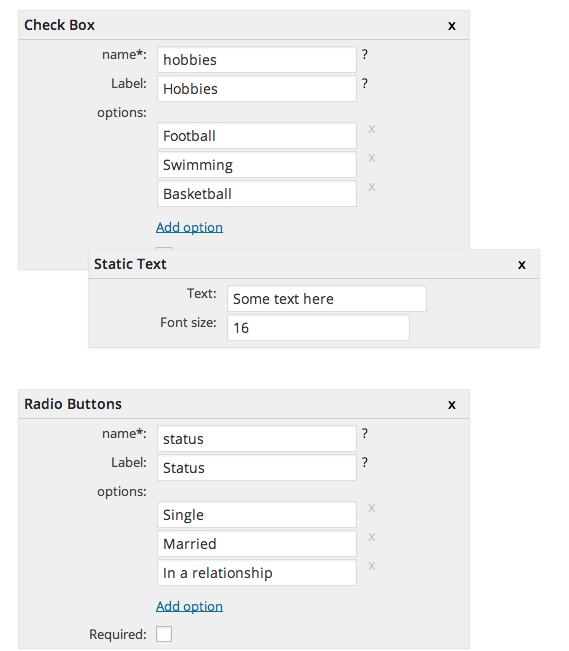Show help for Radio Buttons Label field
This screenshot has width=569, height=651.
coord(364,462)
